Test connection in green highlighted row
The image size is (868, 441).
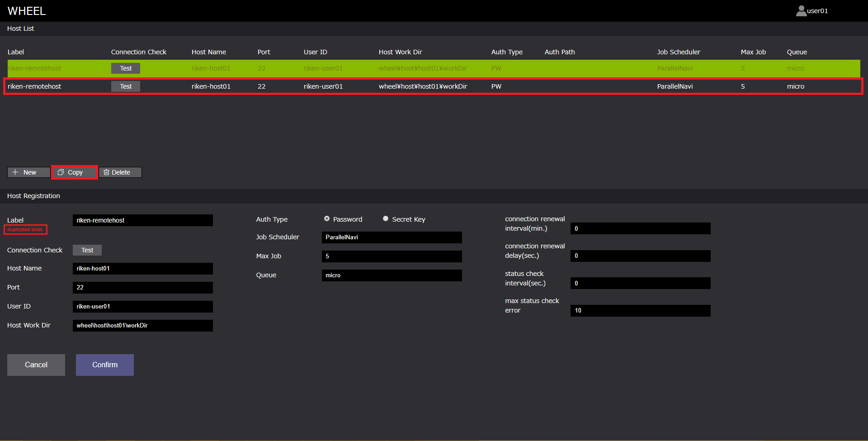pyautogui.click(x=126, y=68)
